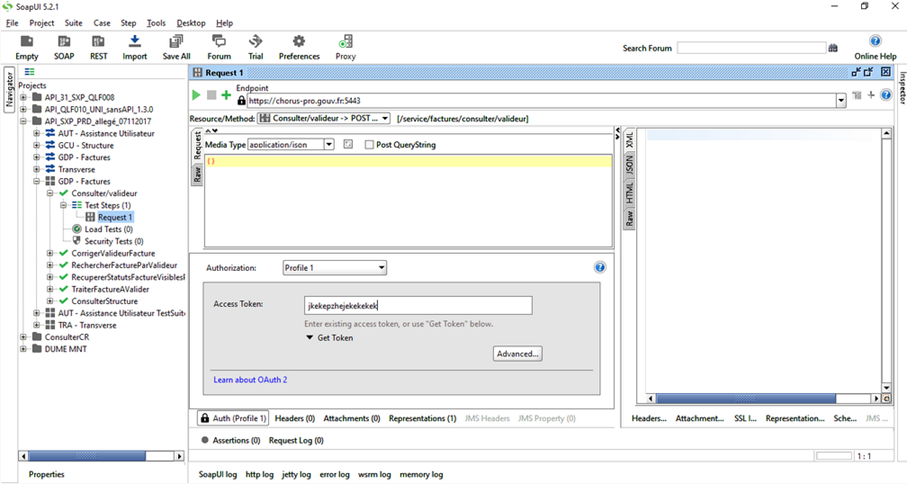Expand the DUME MNT project
This screenshot has width=907, height=484.
(x=24, y=349)
